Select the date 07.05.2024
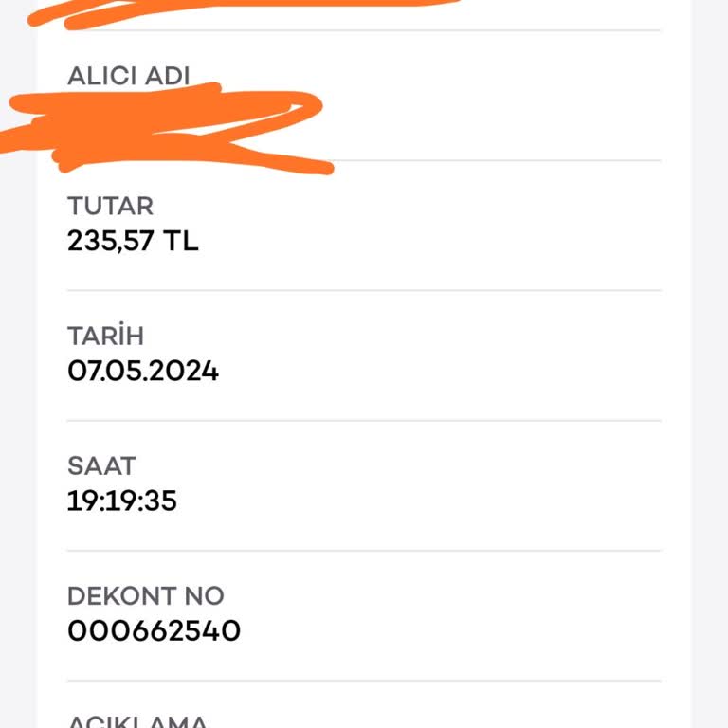 [143, 371]
